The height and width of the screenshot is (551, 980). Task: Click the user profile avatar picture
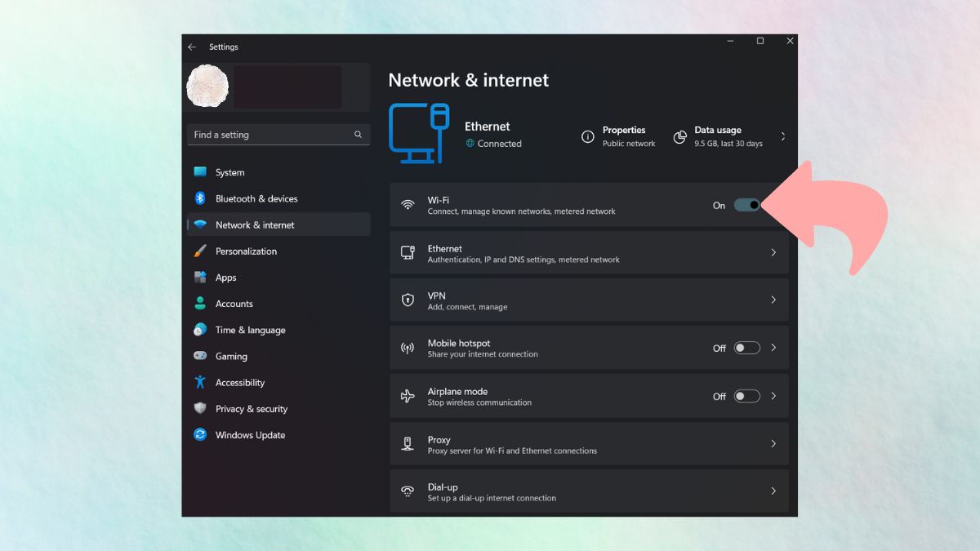(207, 87)
